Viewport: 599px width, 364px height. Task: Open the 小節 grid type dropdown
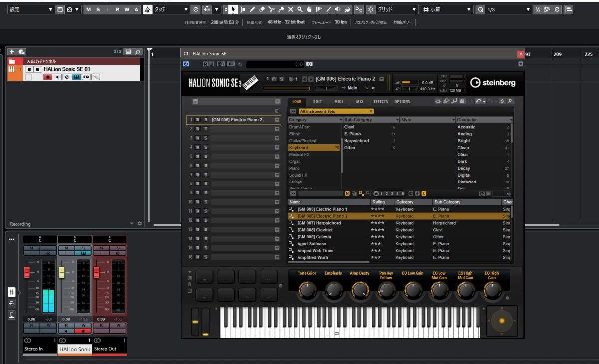(x=447, y=9)
